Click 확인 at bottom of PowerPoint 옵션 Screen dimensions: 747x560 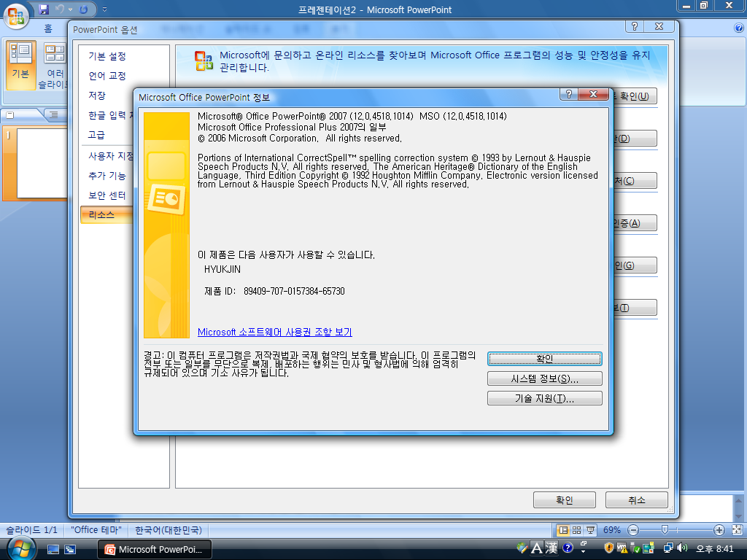[x=565, y=500]
